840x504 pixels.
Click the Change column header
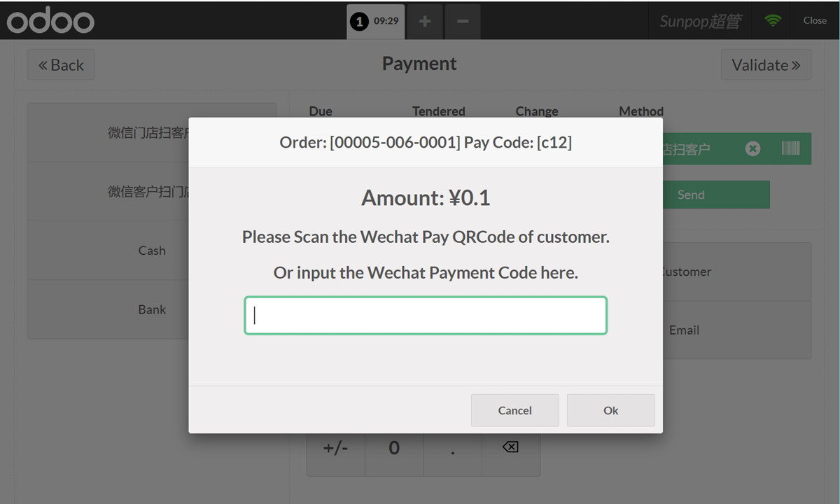point(537,111)
